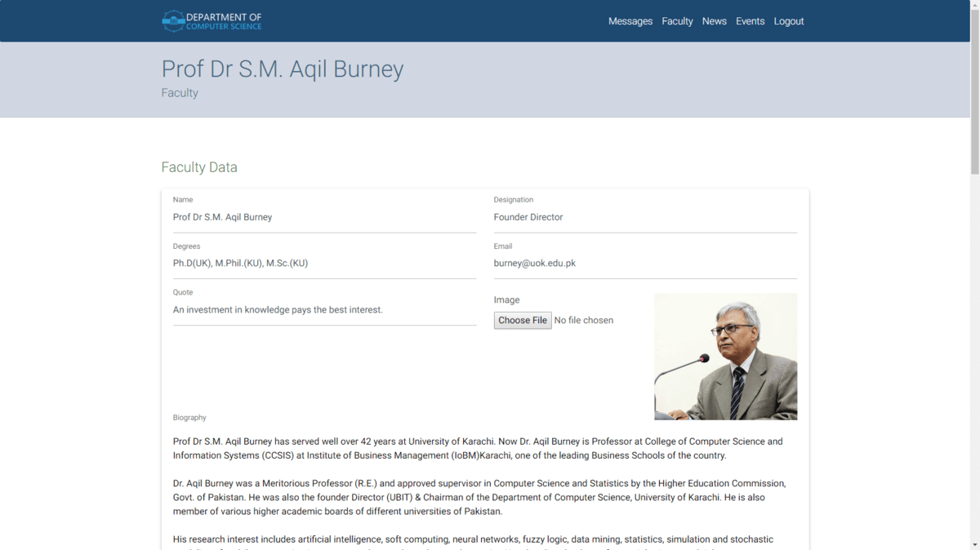Click the page title Prof Dr S.M. Aqil Burney

[283, 69]
